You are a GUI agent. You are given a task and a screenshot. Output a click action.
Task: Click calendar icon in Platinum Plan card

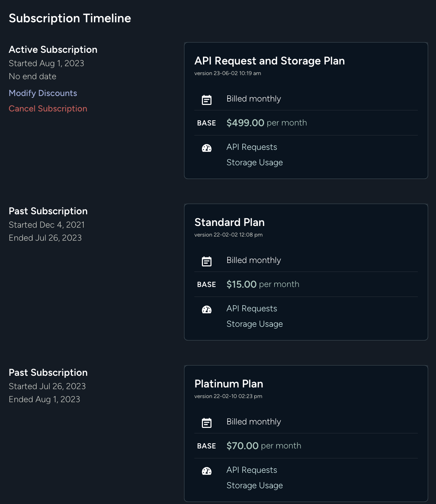tap(207, 423)
